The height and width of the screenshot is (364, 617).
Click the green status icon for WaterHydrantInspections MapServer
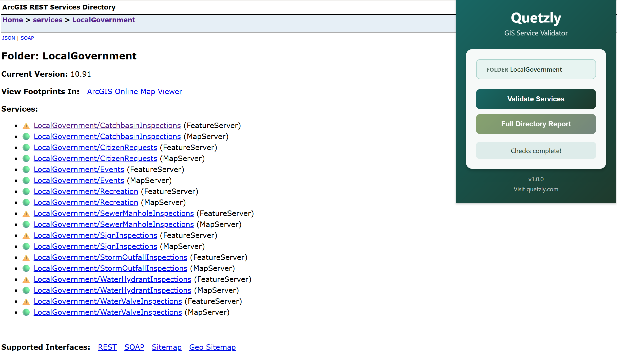[x=26, y=290]
